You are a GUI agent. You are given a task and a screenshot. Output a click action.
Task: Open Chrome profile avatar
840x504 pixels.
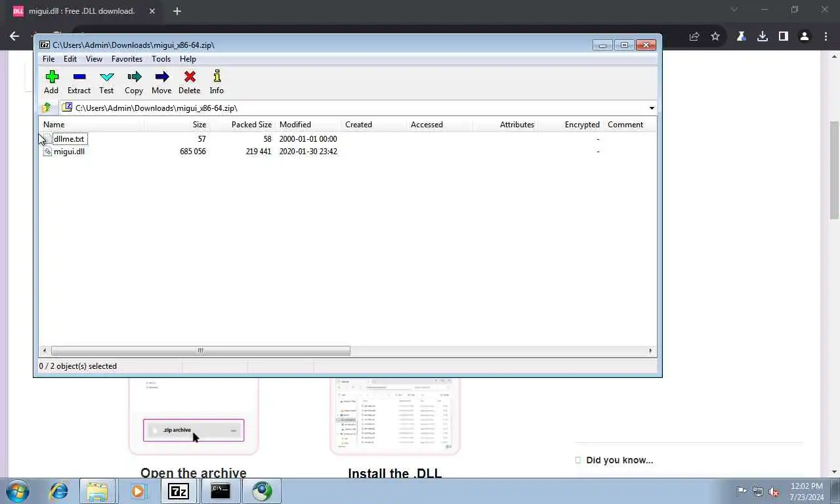(804, 37)
